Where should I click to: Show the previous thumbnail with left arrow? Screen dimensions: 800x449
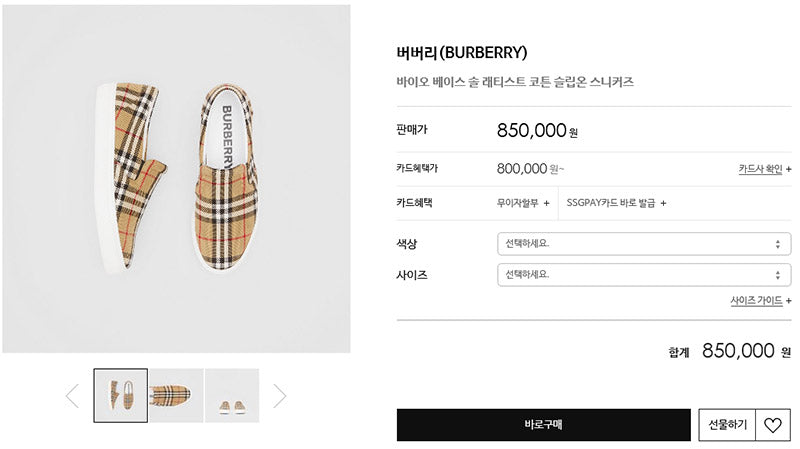click(x=72, y=395)
